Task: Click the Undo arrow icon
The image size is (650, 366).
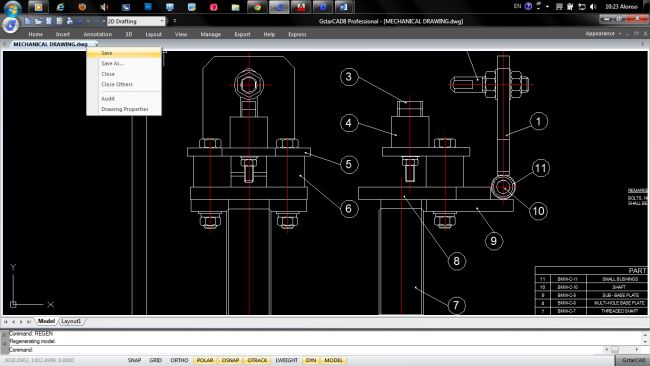Action: tap(80, 21)
